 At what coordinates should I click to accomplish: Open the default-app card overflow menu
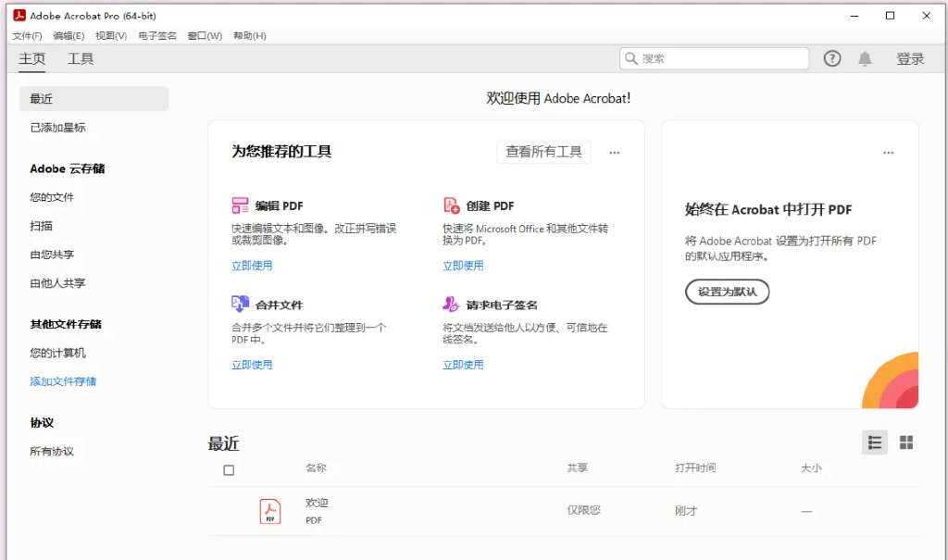(x=888, y=152)
